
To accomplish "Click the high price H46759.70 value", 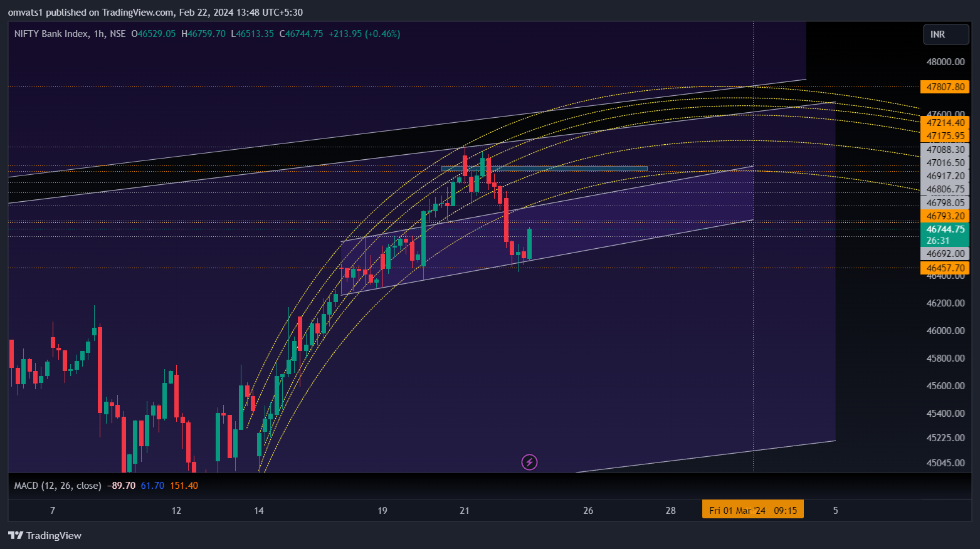I will pyautogui.click(x=203, y=34).
